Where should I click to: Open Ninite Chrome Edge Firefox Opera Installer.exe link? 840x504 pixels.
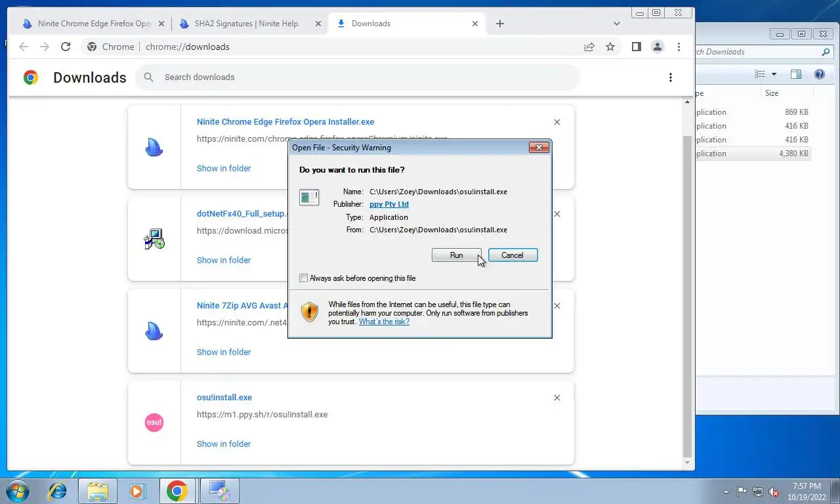(x=285, y=122)
